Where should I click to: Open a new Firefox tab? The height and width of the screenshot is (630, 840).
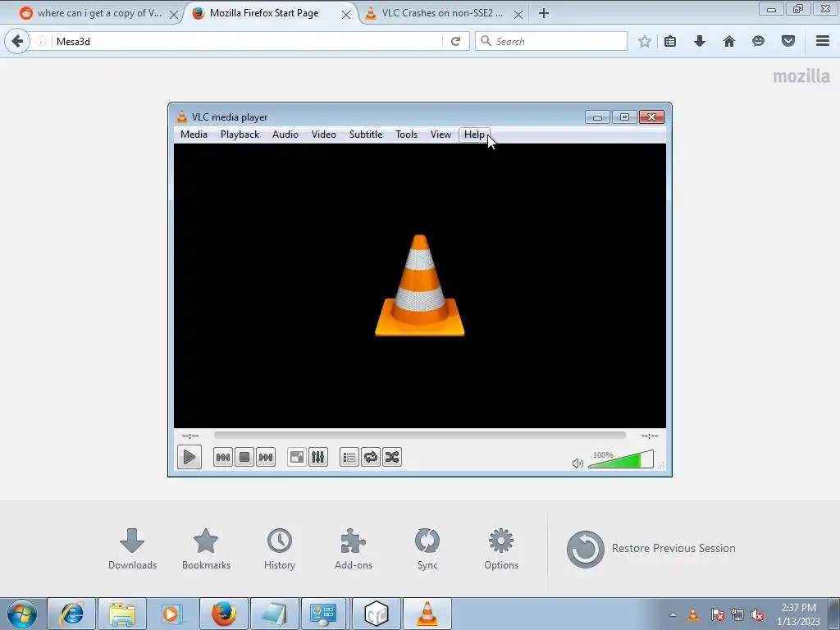click(544, 13)
